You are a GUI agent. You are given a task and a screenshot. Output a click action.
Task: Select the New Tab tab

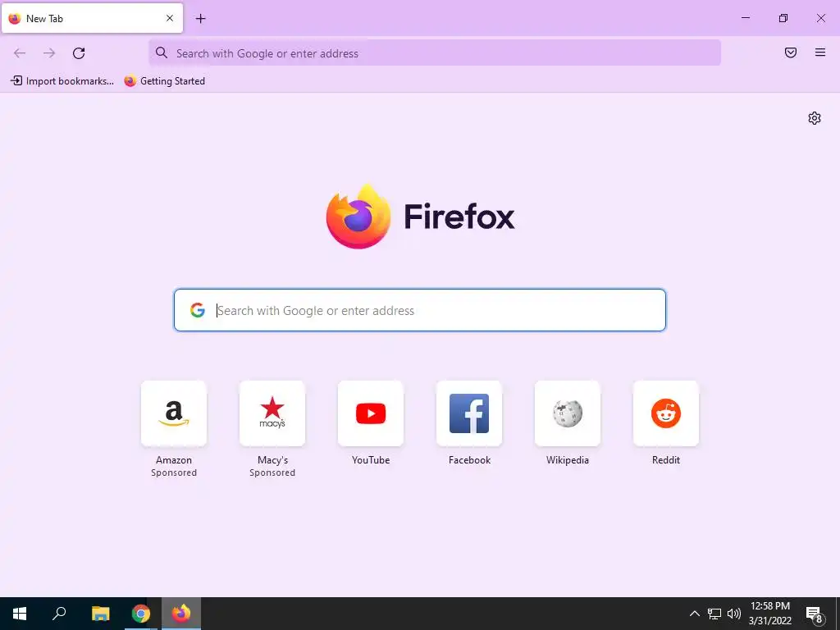coord(92,18)
